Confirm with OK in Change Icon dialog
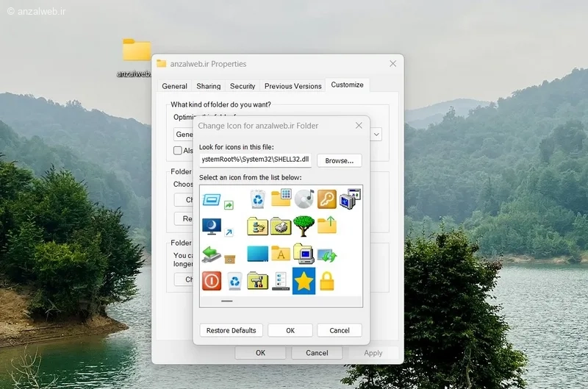The height and width of the screenshot is (389, 588). click(x=290, y=330)
